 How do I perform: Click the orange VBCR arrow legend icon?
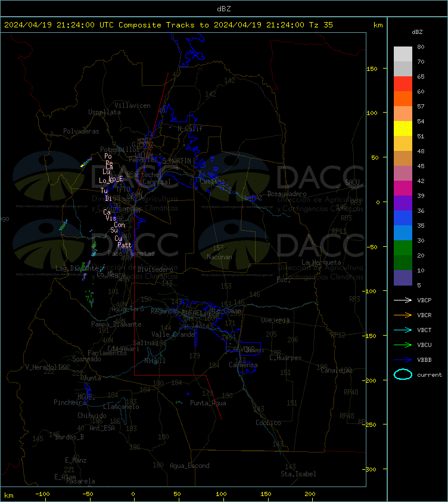pyautogui.click(x=403, y=315)
